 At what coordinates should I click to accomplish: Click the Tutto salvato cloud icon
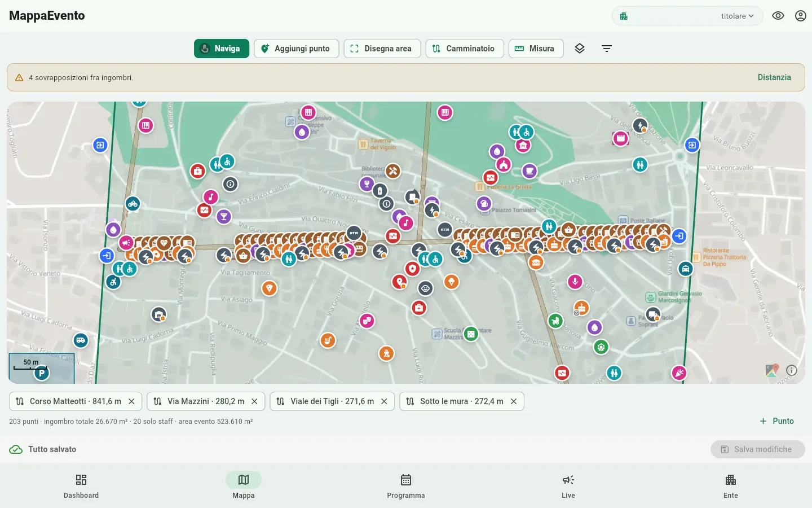(x=16, y=449)
